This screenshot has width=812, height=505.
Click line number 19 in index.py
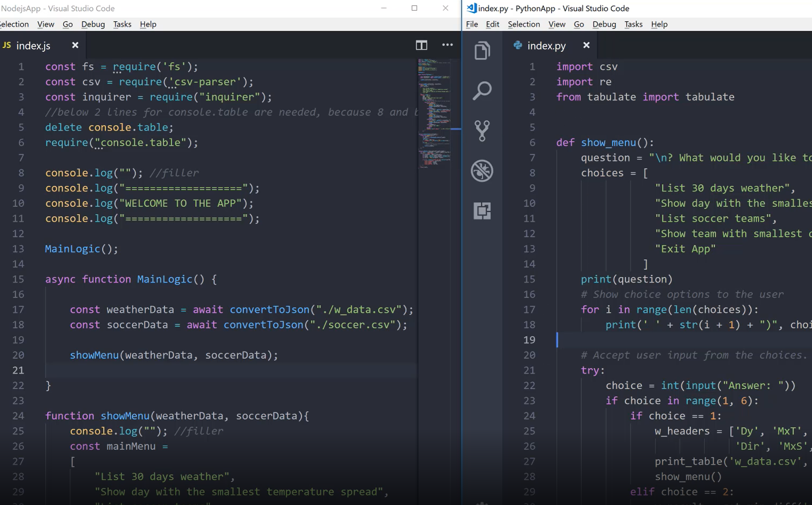[529, 340]
